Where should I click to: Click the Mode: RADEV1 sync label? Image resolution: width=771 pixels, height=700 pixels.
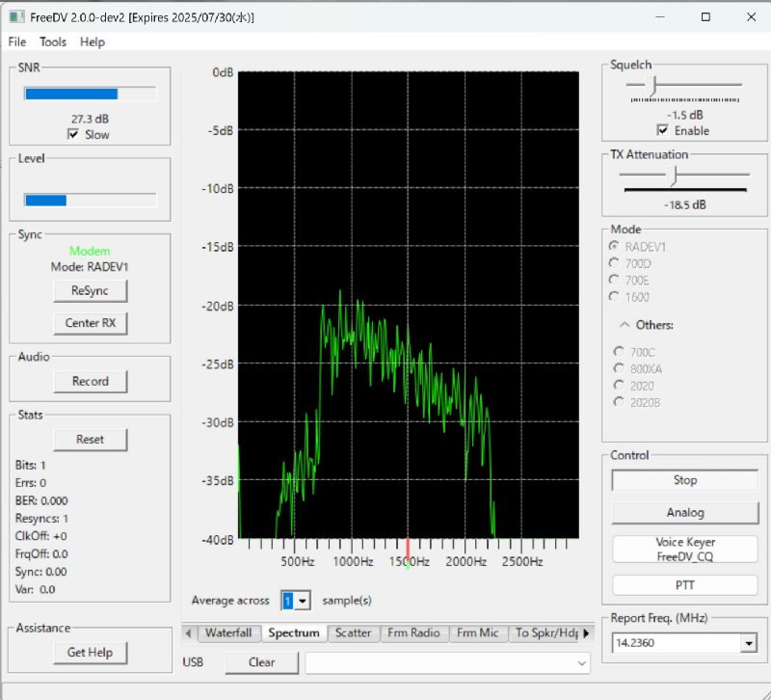click(90, 267)
